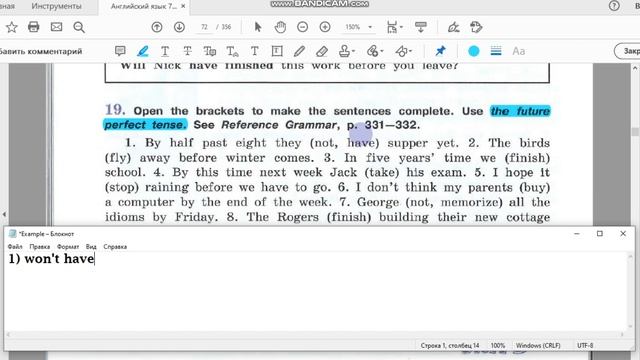
Task: Open the 150% zoom level dropdown
Action: tap(370, 27)
